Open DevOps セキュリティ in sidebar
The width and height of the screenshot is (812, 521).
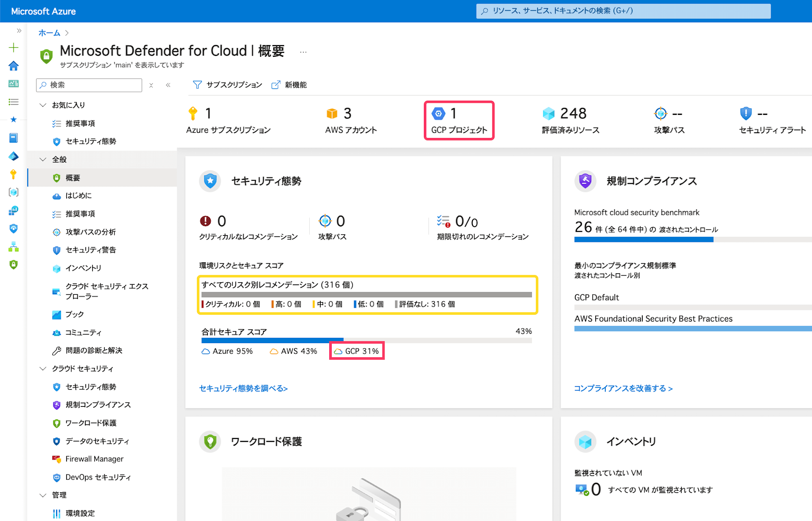coord(98,478)
